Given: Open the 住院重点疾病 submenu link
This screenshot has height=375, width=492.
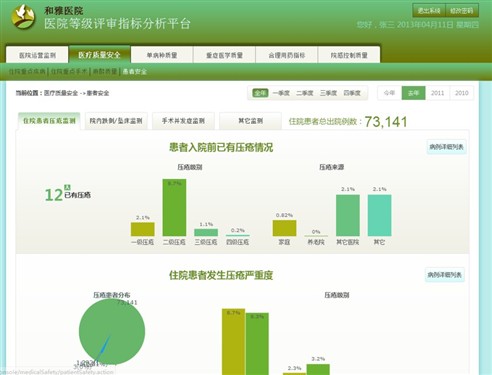Looking at the screenshot, I should click(x=27, y=71).
